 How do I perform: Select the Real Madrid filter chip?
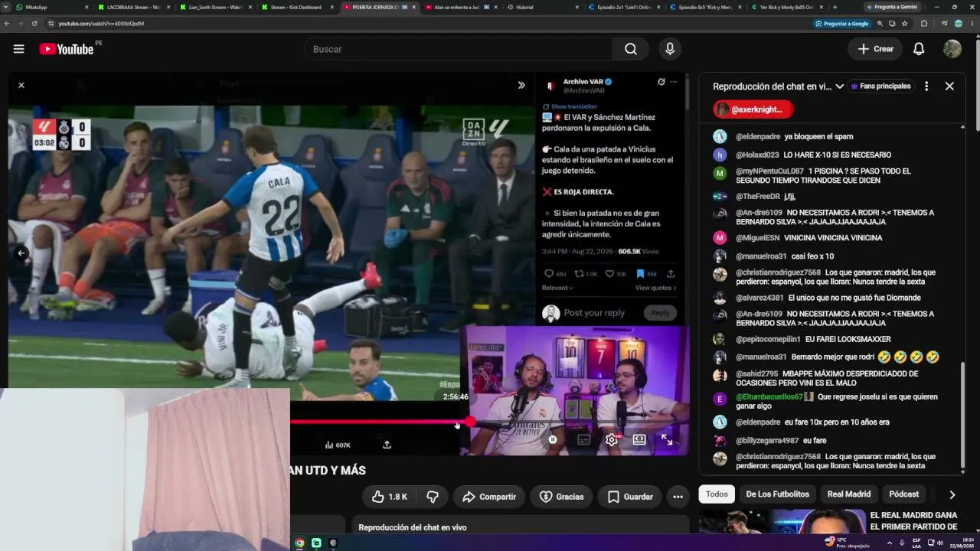click(x=849, y=494)
